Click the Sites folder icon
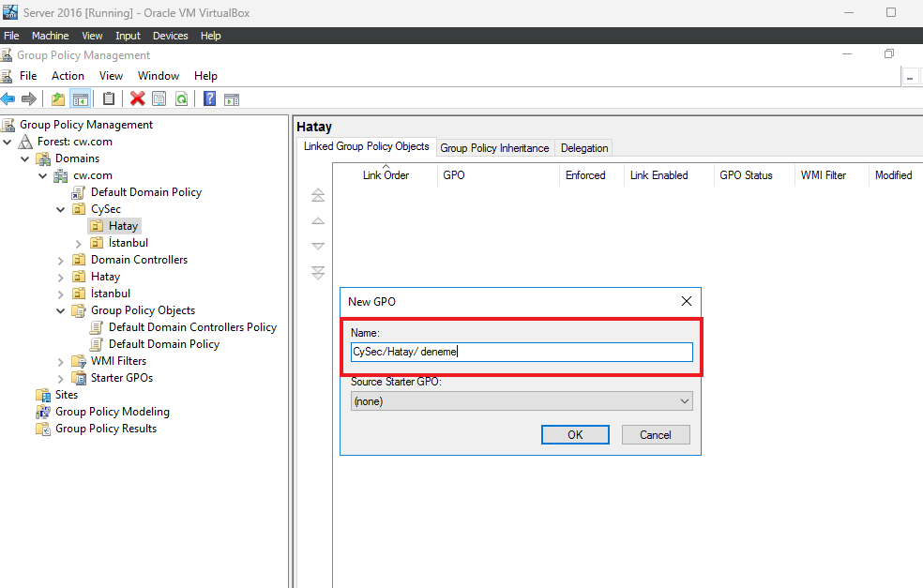This screenshot has width=923, height=588. [43, 395]
